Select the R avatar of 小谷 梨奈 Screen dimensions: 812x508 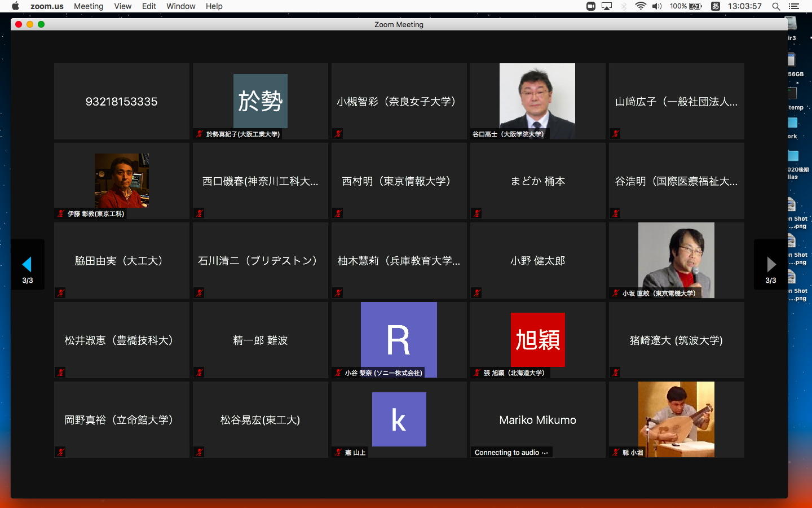[399, 340]
